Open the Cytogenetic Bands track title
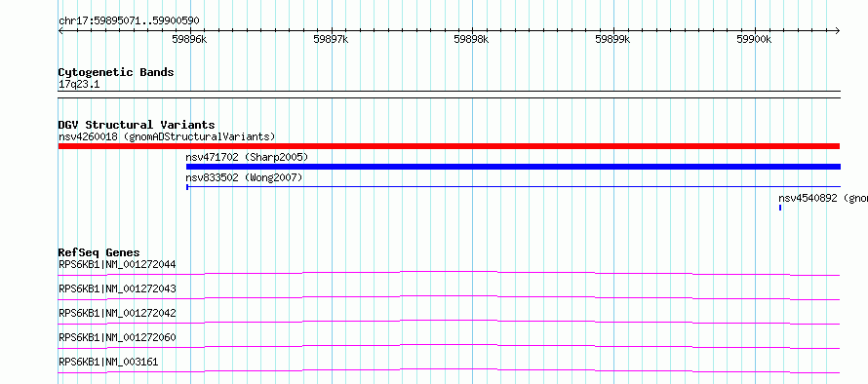This screenshot has height=384, width=868. [x=116, y=72]
